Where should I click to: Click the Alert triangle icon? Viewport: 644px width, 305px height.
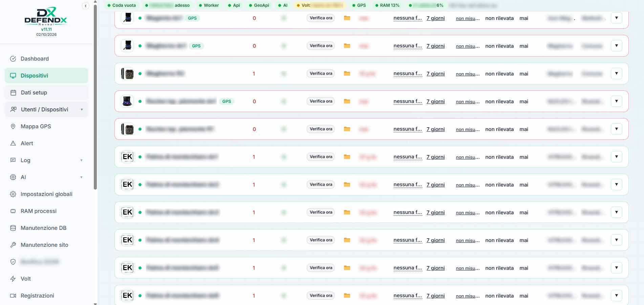[13, 143]
